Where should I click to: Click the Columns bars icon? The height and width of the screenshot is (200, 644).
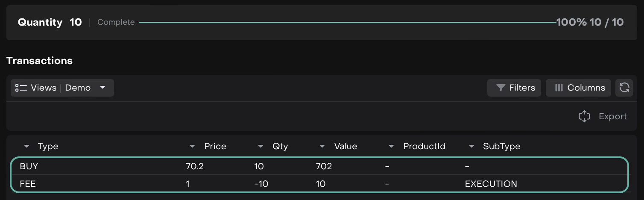click(559, 88)
